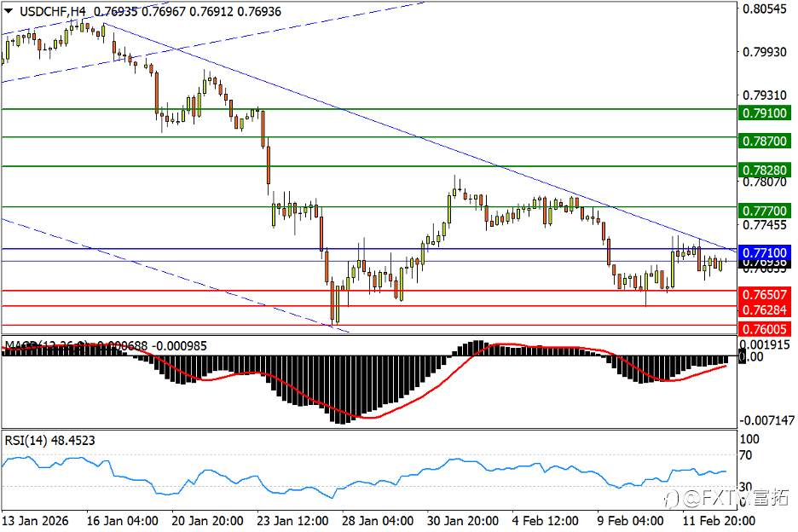Image resolution: width=798 pixels, height=532 pixels.
Task: Click the 16 Jan 04:00 time label
Action: pyautogui.click(x=122, y=521)
